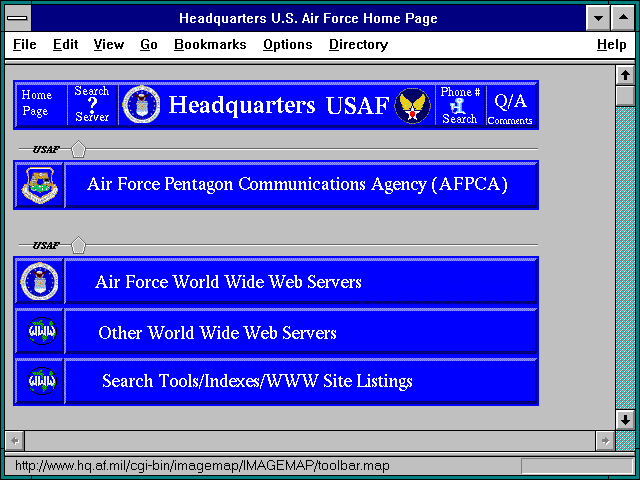
Task: Click the seal icon beside Air Force World Wide Web Servers
Action: 40,281
